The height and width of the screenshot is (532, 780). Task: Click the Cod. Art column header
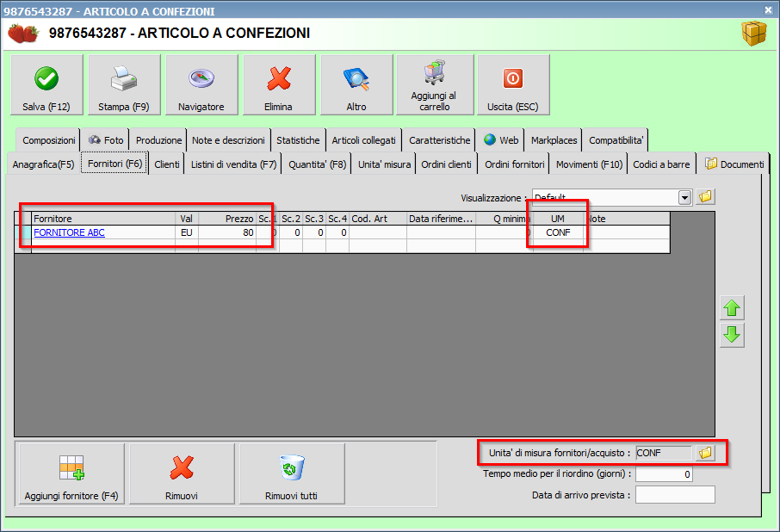click(378, 219)
